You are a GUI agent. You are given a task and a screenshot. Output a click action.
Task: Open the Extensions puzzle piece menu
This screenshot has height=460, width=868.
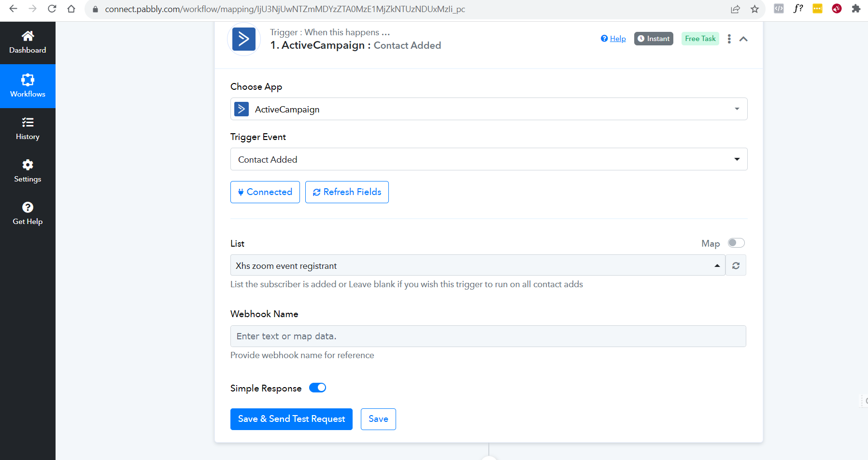pyautogui.click(x=856, y=9)
